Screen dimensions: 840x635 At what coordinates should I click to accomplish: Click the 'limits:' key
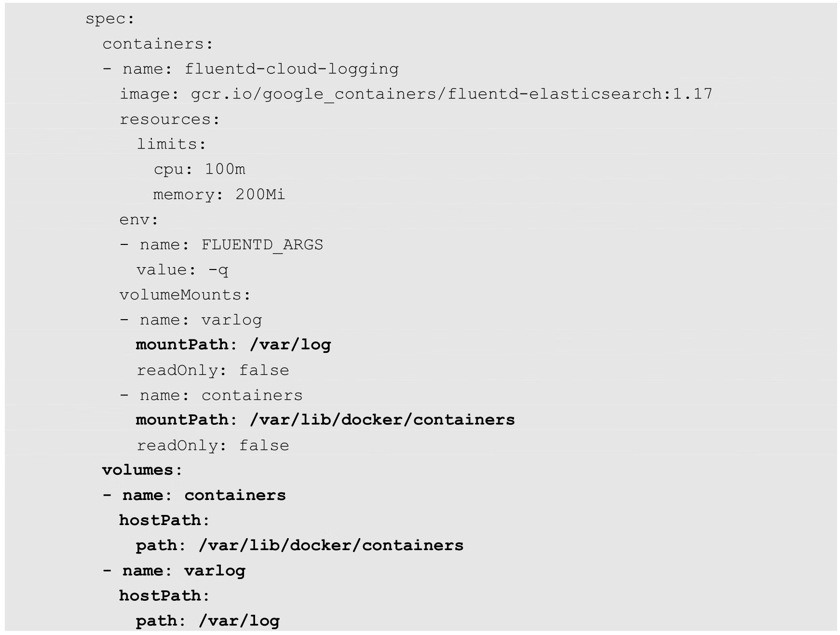tap(172, 144)
